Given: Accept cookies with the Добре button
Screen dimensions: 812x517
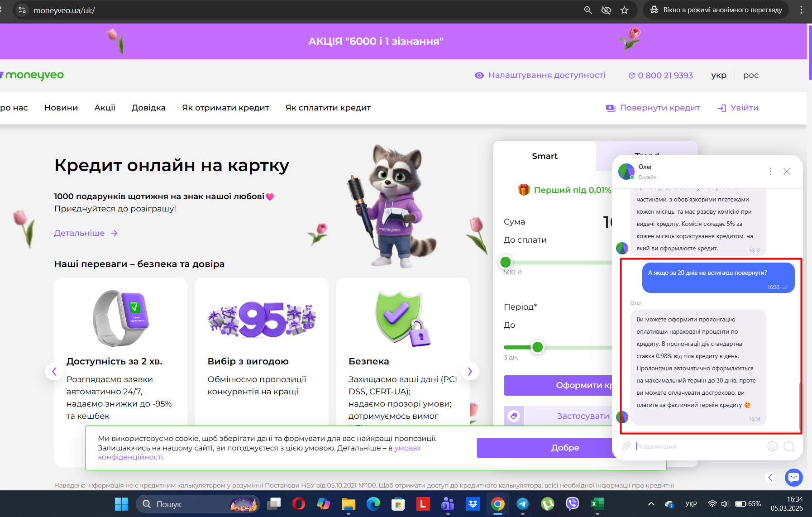Looking at the screenshot, I should 545,448.
